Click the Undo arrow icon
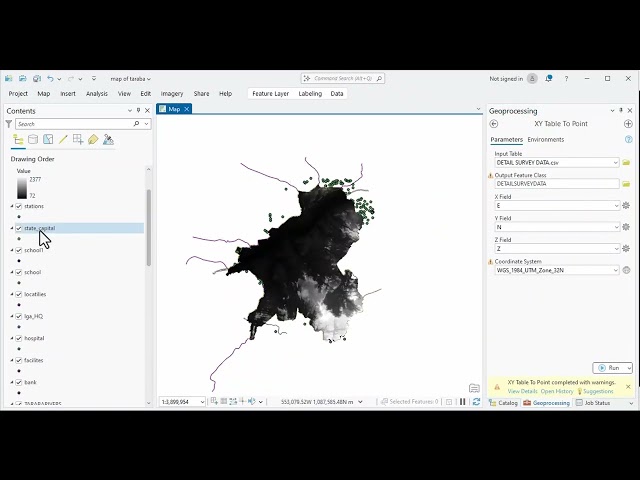The height and width of the screenshot is (480, 640). pos(50,78)
